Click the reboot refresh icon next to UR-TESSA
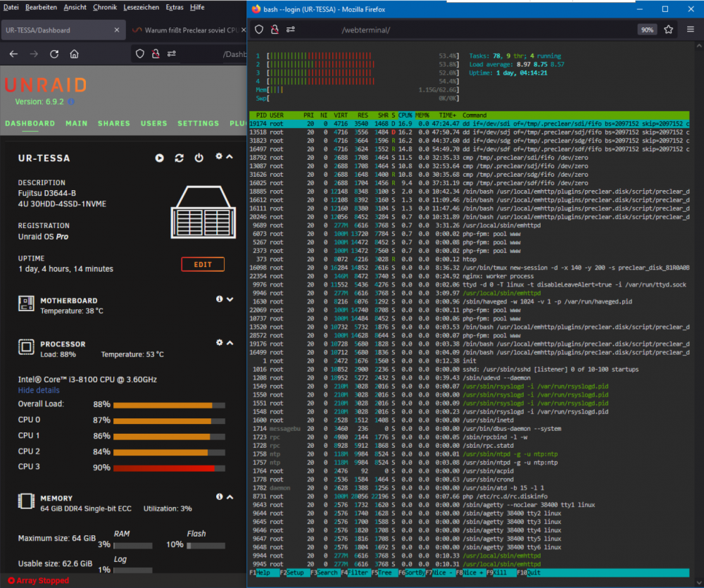The height and width of the screenshot is (588, 704). click(x=179, y=158)
